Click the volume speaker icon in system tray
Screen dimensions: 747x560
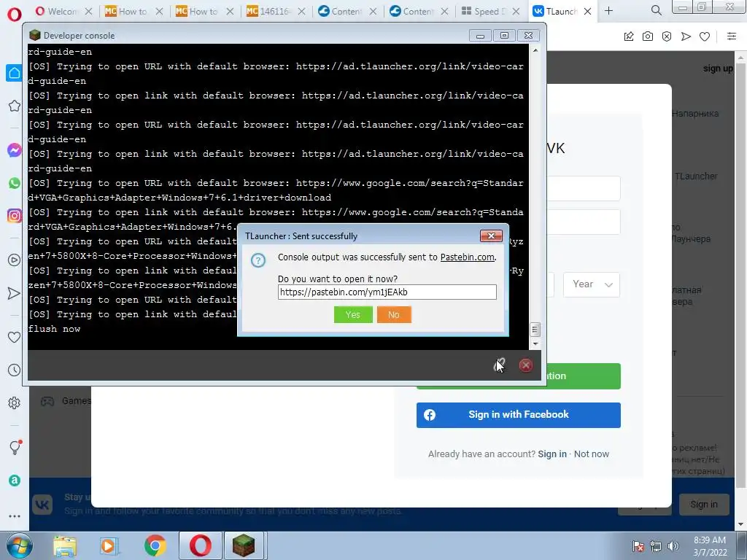click(x=673, y=546)
